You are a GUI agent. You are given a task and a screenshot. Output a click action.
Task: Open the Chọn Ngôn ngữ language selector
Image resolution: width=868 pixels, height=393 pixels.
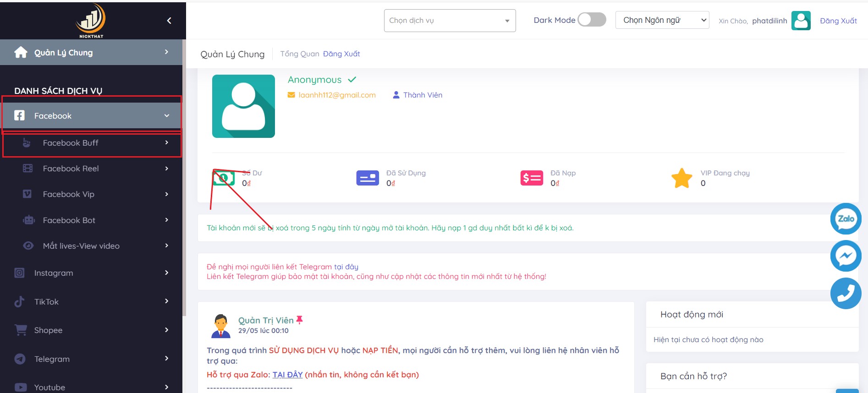click(x=662, y=20)
